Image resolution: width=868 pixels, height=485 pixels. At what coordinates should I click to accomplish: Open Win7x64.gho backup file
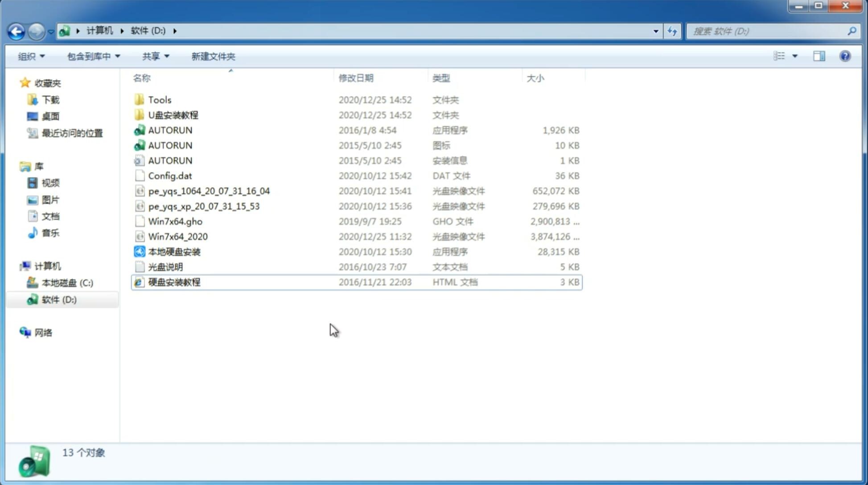coord(175,221)
